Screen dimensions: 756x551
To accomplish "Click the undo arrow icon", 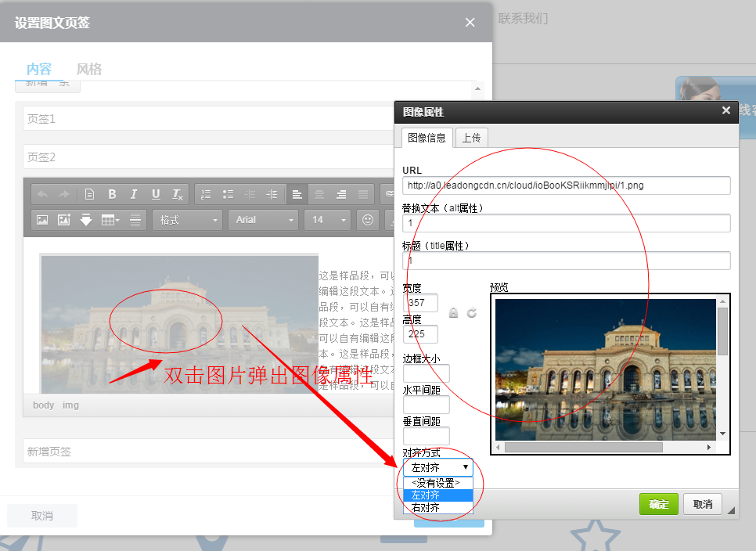I will coord(41,195).
